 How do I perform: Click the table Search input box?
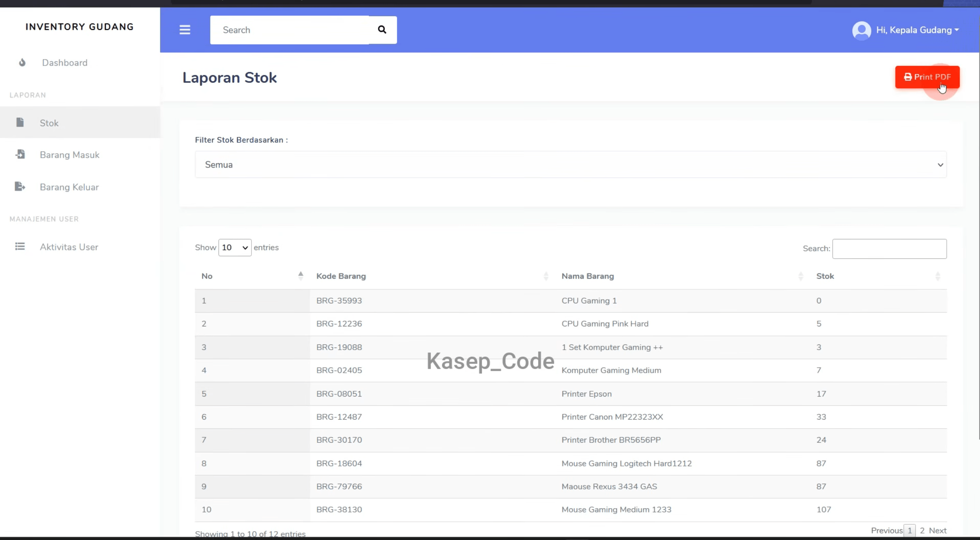pyautogui.click(x=889, y=249)
